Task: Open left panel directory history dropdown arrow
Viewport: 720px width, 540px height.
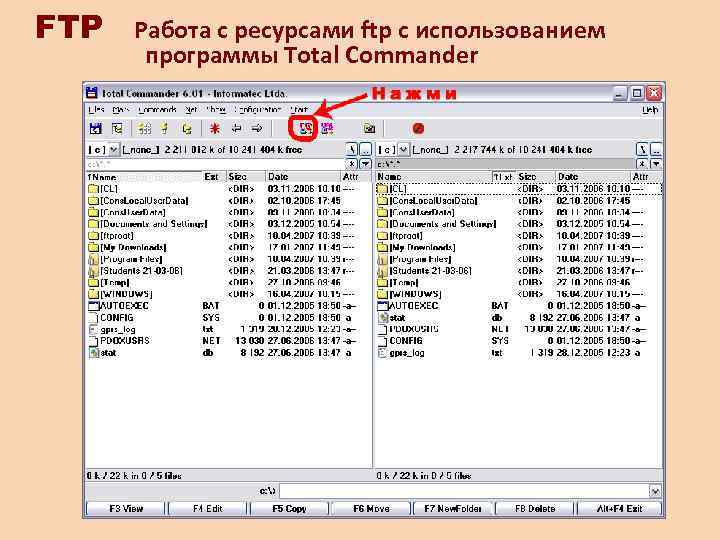Action: point(365,164)
